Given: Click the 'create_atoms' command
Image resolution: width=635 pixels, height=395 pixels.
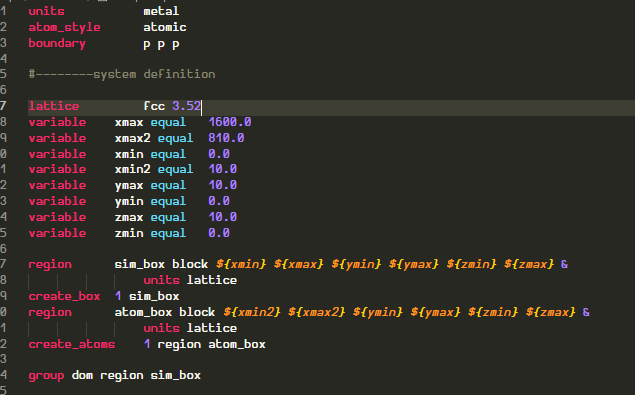Looking at the screenshot, I should (72, 344).
